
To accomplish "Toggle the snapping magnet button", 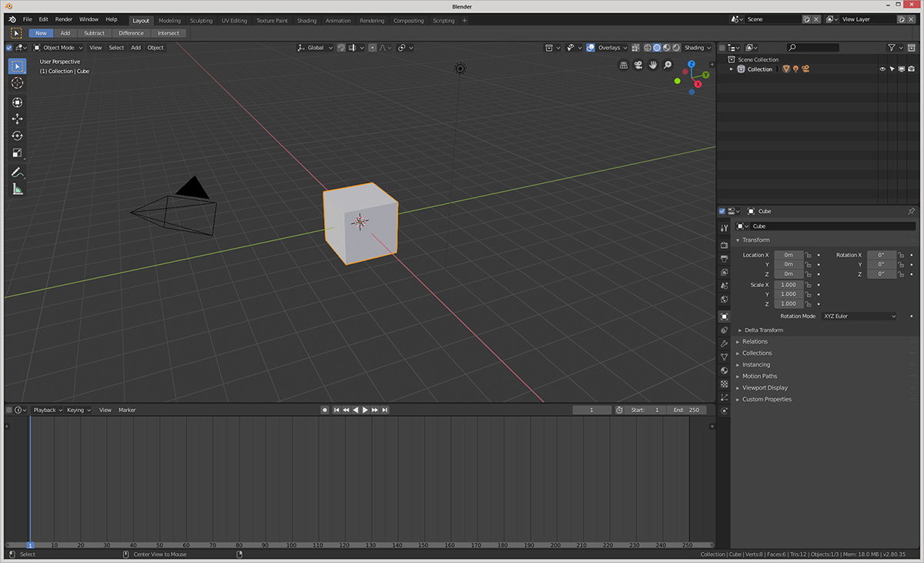I will click(340, 48).
